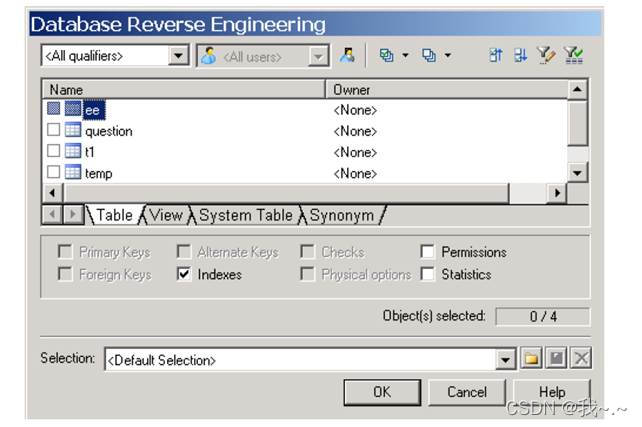
Task: Open the All qualifiers dropdown
Action: [x=179, y=55]
